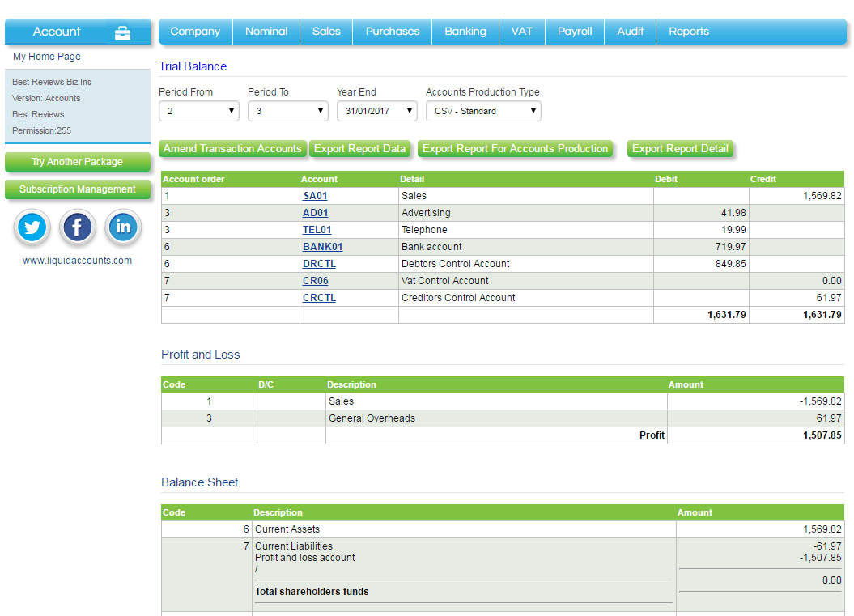Change the Period To selection
This screenshot has width=854, height=616.
click(286, 112)
